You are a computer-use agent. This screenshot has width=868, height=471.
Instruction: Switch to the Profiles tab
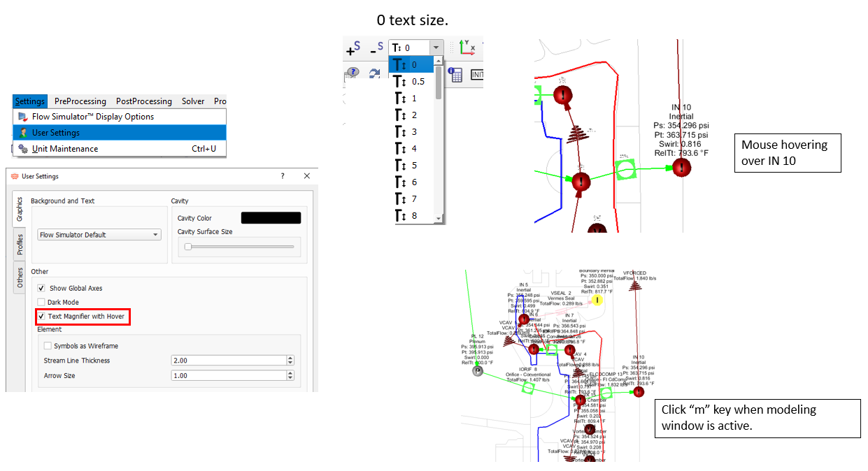[20, 244]
